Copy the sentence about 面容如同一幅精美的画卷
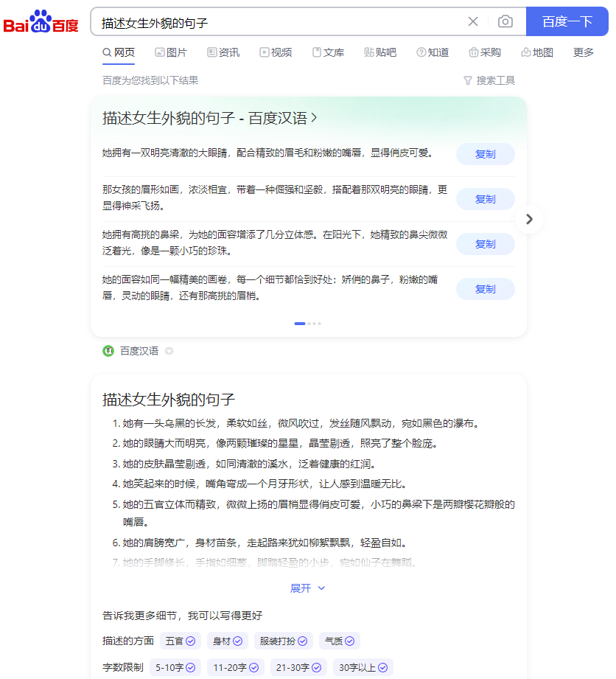The image size is (616, 679). tap(486, 289)
